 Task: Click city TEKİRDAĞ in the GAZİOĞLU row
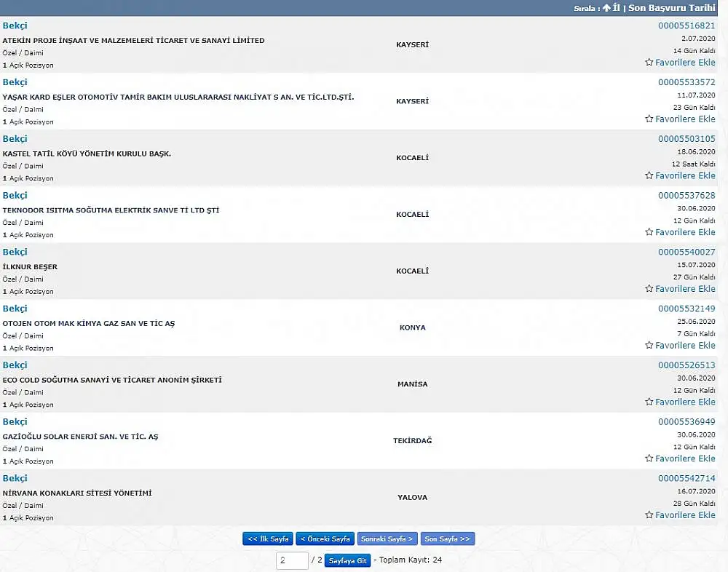tap(412, 440)
